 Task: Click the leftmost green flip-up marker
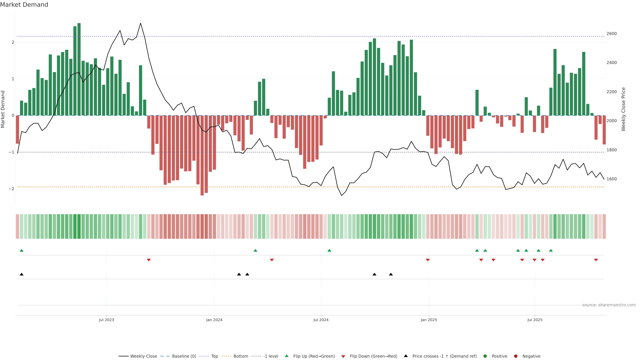coord(21,250)
